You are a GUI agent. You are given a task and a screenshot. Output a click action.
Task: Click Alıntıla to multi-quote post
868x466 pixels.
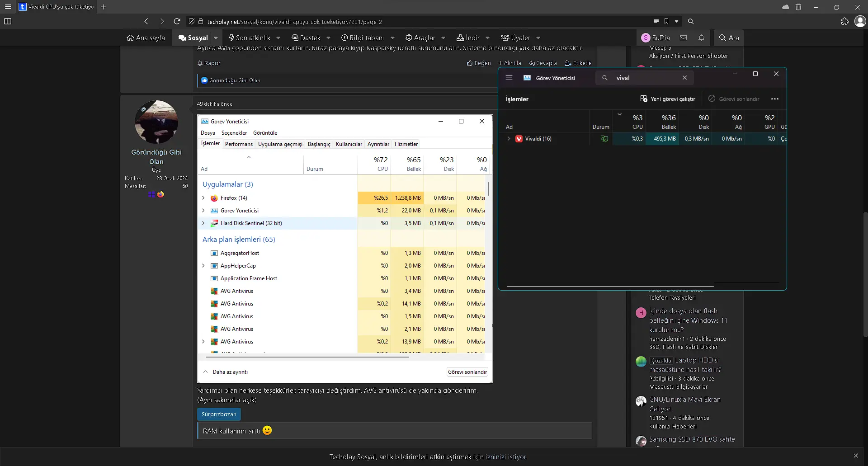click(509, 63)
